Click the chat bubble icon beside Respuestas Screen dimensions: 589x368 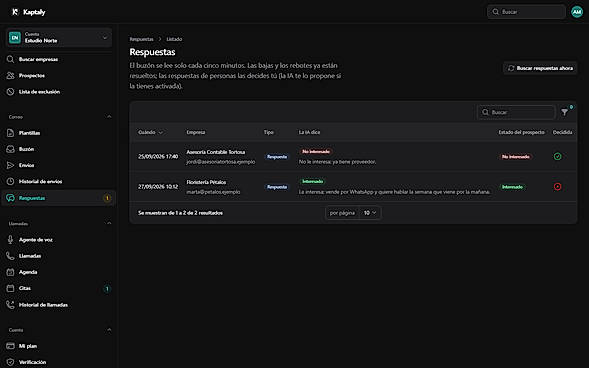[x=11, y=198]
